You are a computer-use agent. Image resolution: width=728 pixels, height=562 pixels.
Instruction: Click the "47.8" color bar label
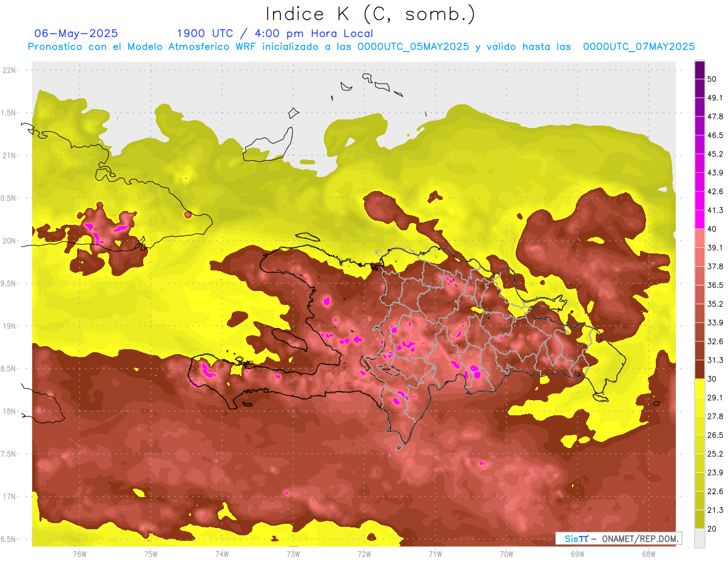tap(715, 116)
